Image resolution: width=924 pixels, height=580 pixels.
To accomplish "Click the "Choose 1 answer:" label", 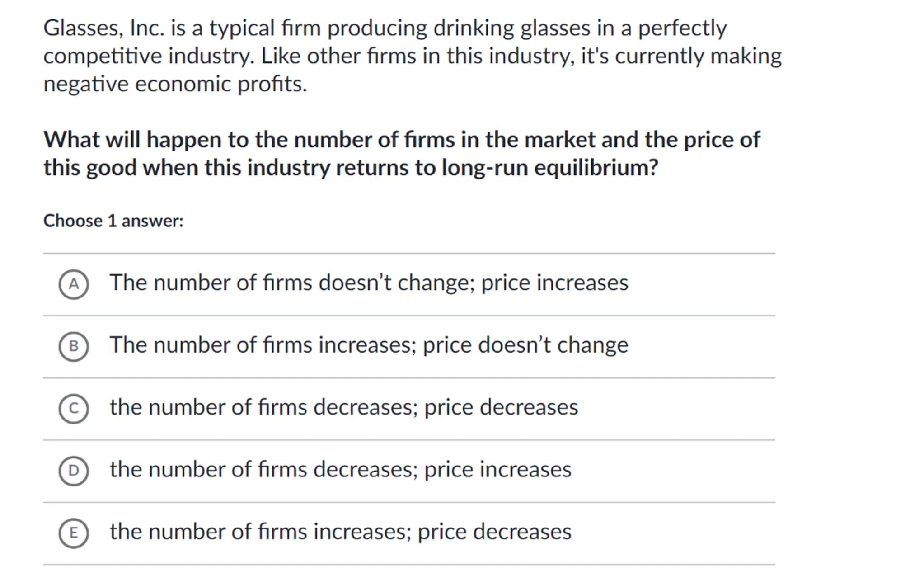I will [x=113, y=221].
